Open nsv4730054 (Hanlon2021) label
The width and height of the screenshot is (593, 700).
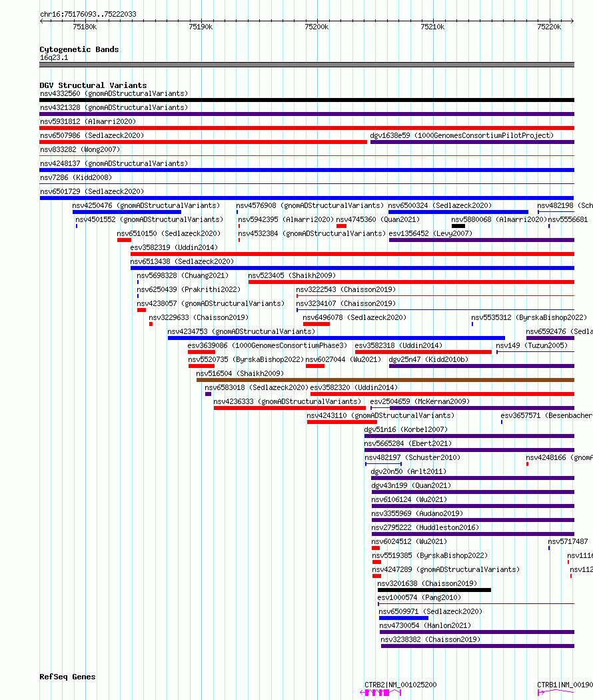coord(425,625)
